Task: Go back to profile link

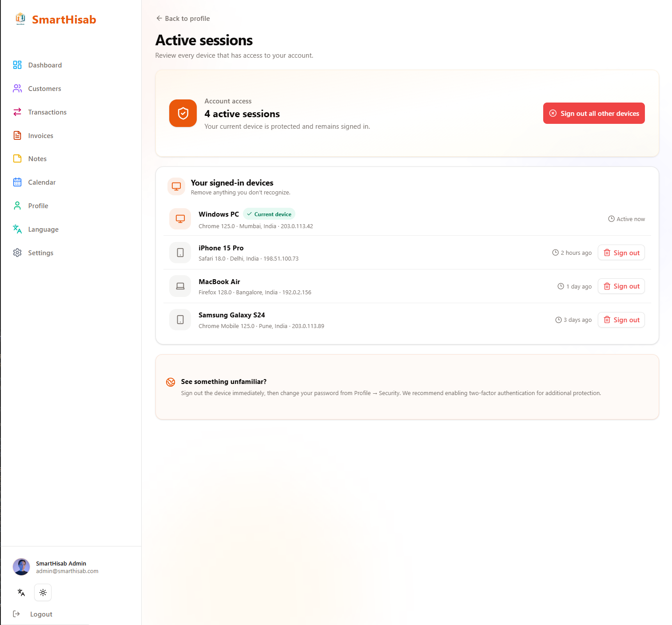Action: (183, 18)
